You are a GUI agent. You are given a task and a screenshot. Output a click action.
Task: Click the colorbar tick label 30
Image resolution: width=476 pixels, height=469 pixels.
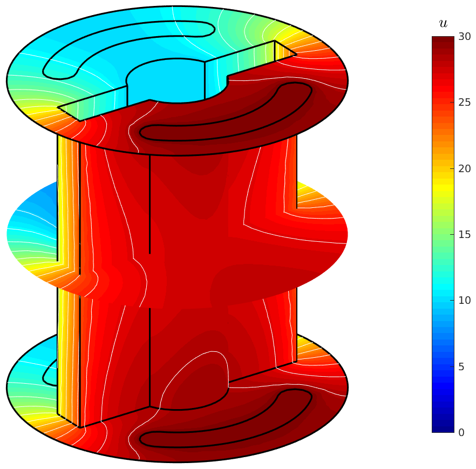tap(465, 37)
